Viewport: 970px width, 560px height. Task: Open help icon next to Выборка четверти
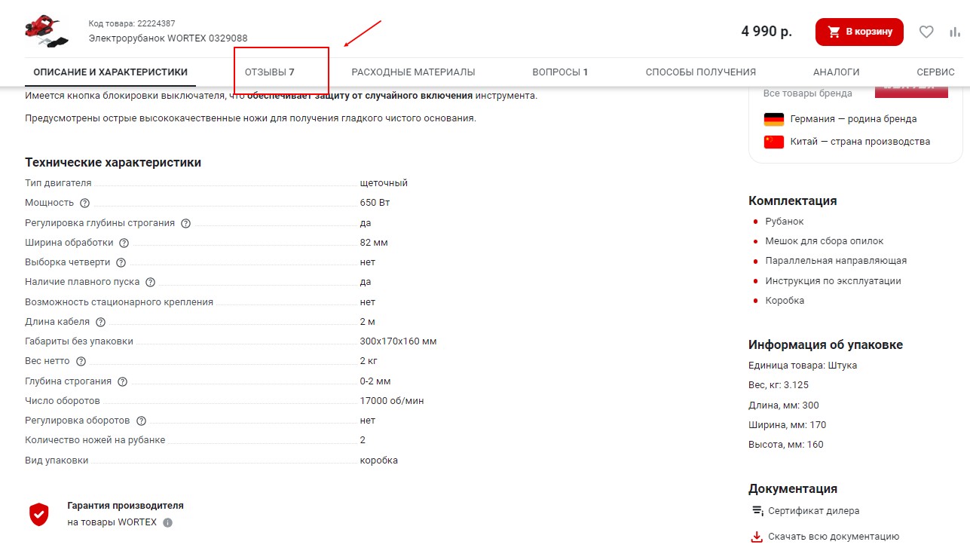point(121,262)
